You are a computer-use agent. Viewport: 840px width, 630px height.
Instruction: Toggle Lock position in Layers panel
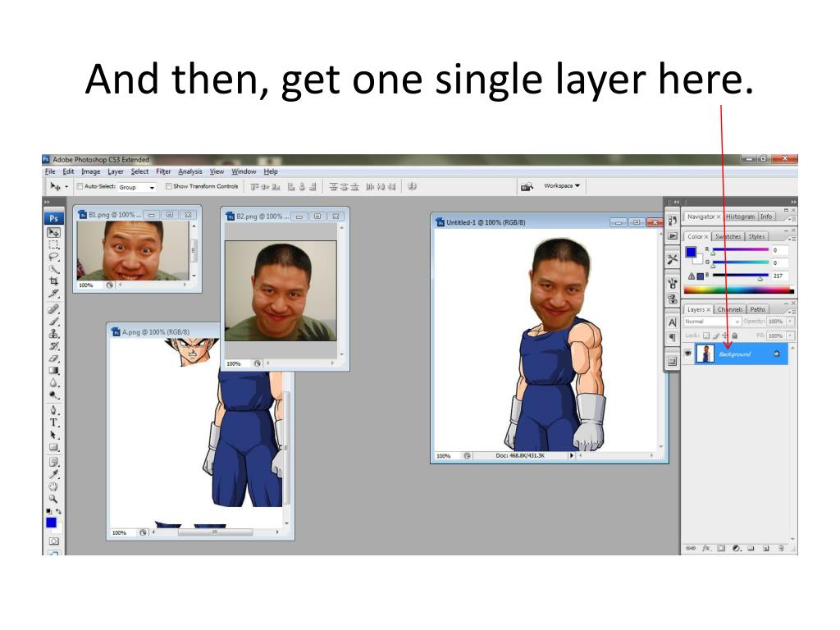(725, 336)
